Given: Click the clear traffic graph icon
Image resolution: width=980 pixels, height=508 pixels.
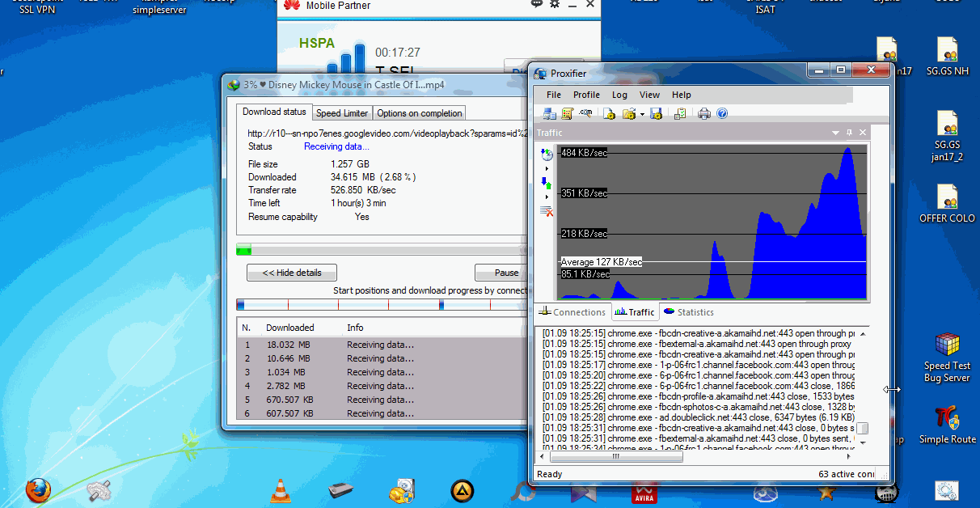Looking at the screenshot, I should (547, 211).
